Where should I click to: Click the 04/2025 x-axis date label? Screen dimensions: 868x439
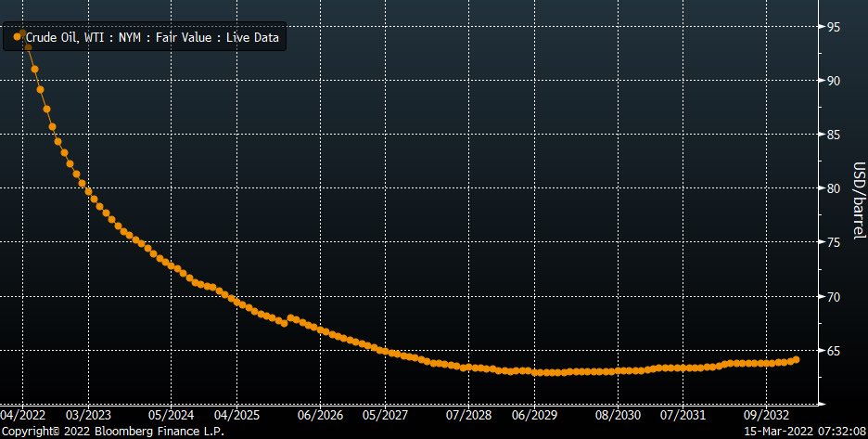click(236, 415)
